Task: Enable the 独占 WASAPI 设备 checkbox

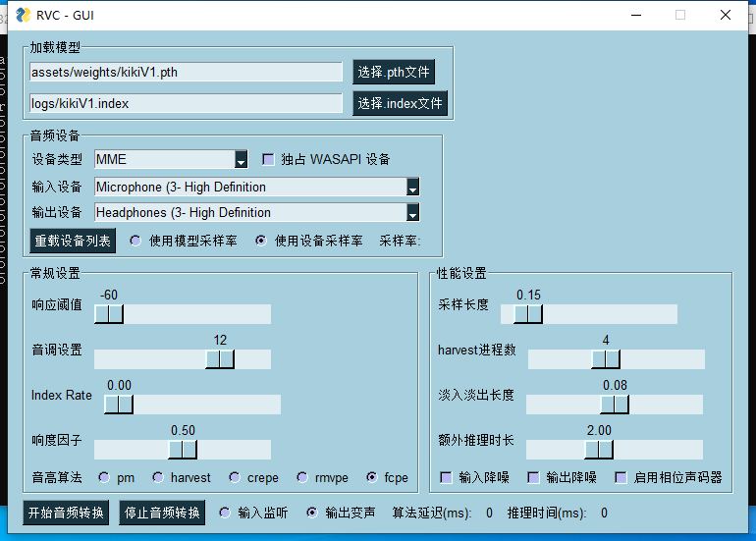Action: point(268,160)
